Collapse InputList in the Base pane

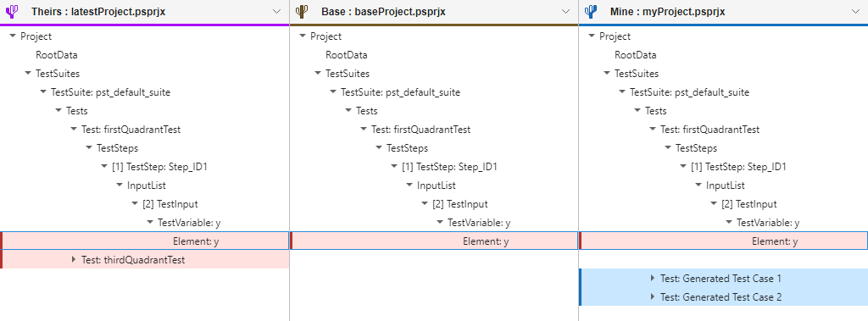(x=409, y=185)
